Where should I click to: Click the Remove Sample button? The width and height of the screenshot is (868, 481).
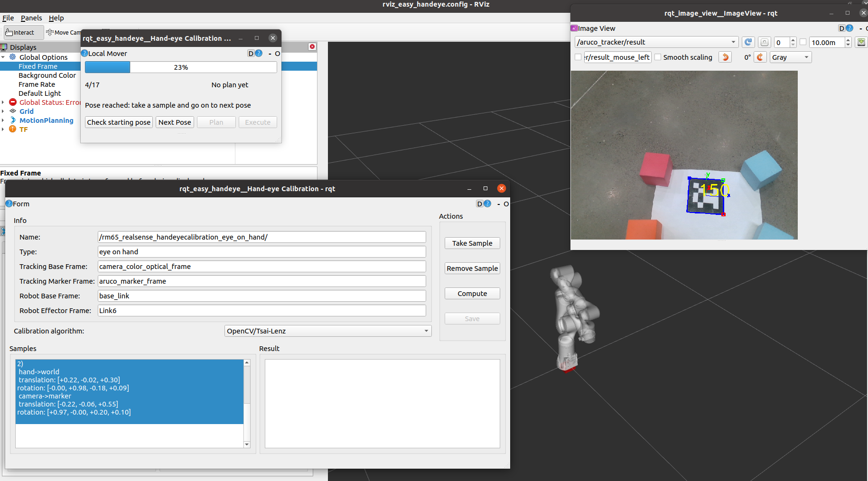coord(472,268)
